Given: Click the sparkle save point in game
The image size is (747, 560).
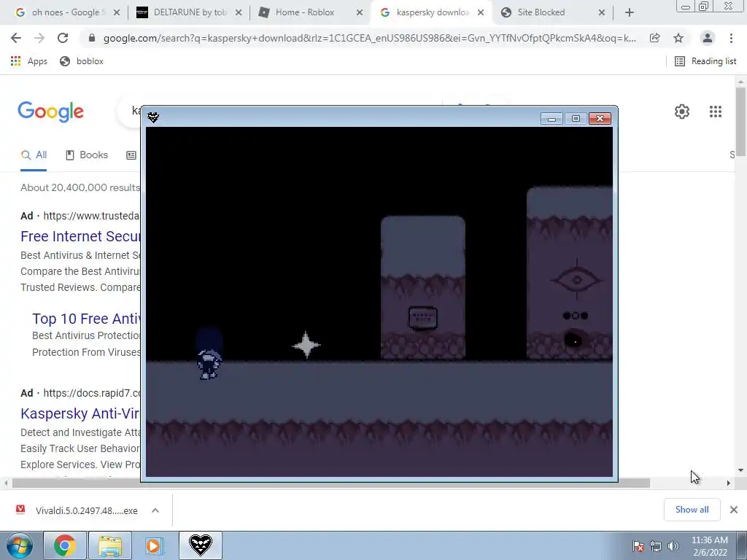Looking at the screenshot, I should [306, 345].
